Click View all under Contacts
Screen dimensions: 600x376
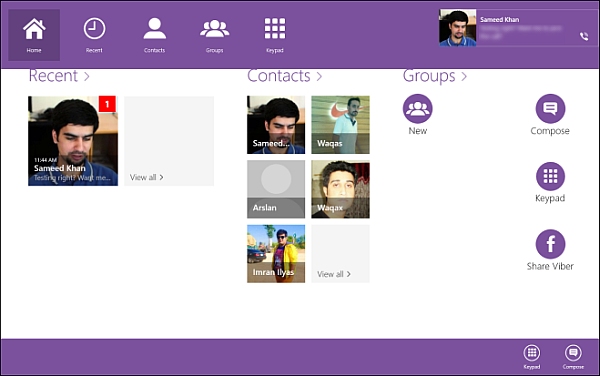(341, 254)
